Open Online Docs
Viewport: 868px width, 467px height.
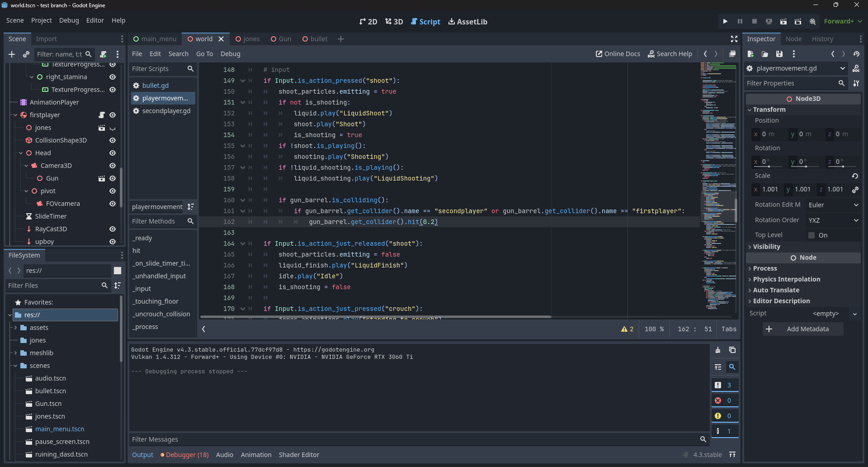pos(618,54)
